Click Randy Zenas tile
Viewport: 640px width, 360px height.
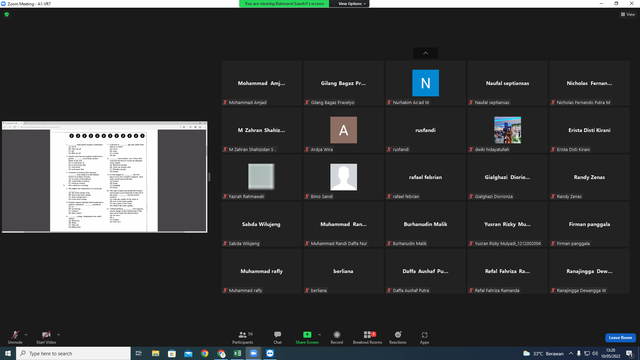pos(589,177)
